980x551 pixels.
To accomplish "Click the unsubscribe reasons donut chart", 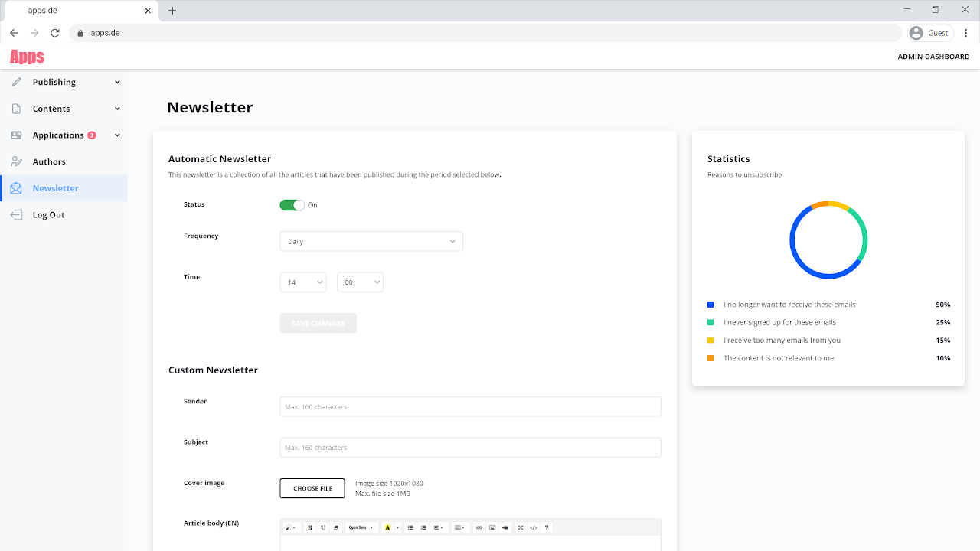I will 828,240.
